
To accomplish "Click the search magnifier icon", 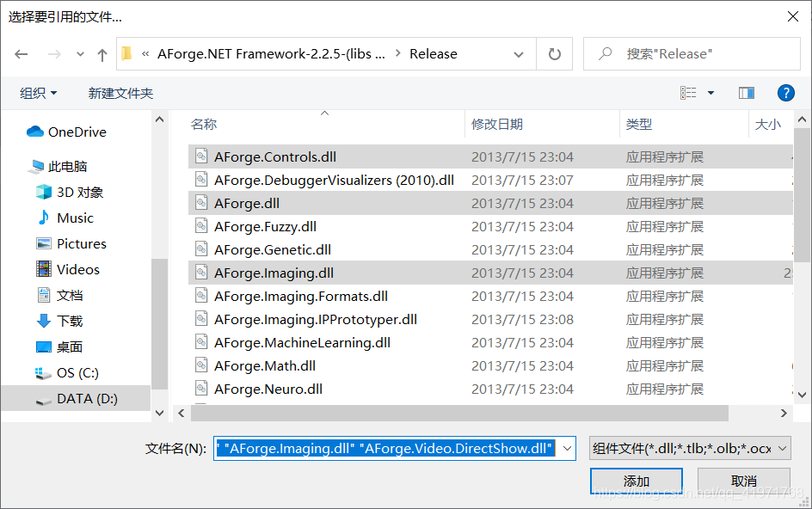I will [x=605, y=53].
